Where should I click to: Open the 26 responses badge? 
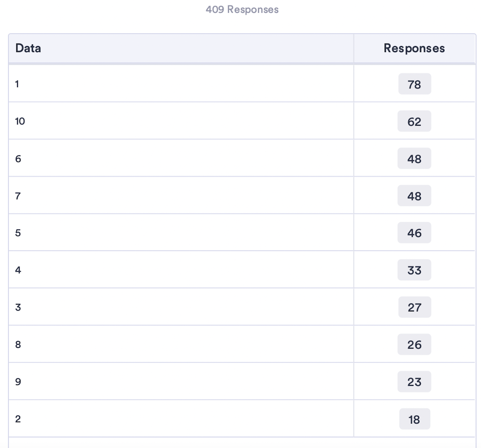[414, 345]
